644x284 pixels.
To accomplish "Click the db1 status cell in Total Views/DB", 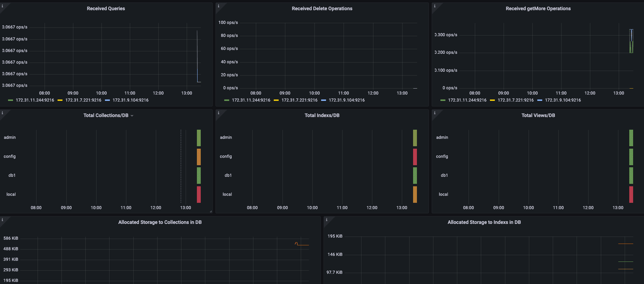I will (631, 175).
